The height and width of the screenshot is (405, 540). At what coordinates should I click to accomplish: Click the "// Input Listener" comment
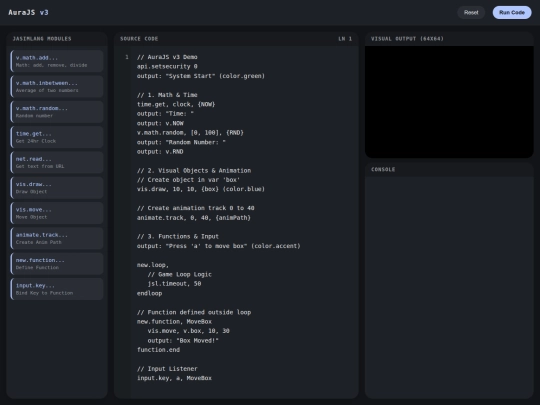(167, 368)
